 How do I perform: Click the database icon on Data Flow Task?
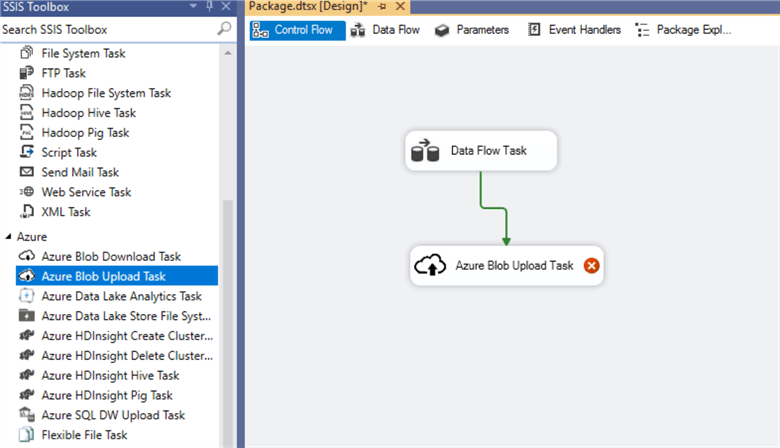(x=425, y=151)
